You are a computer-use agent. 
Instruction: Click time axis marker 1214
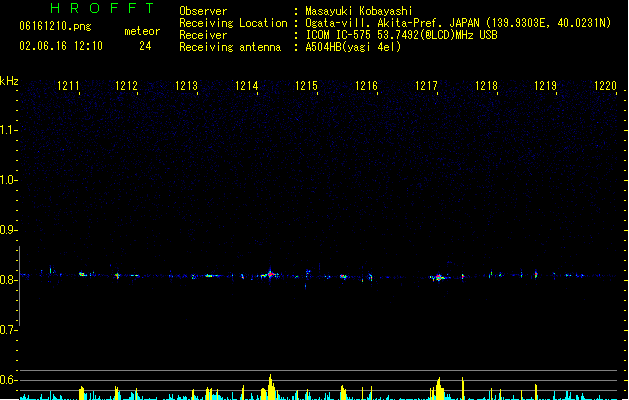246,86
